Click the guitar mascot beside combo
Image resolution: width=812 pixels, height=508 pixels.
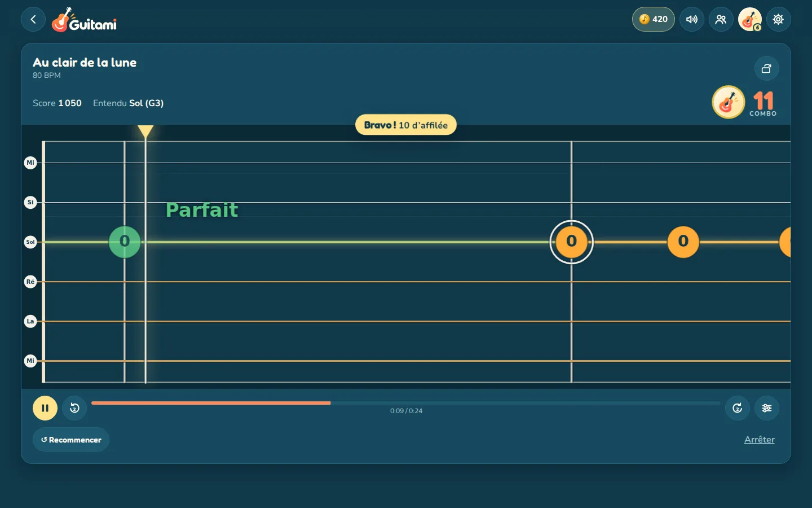729,102
